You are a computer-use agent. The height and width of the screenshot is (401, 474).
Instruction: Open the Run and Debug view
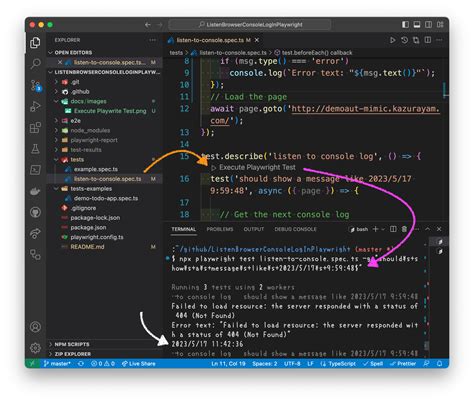(x=35, y=106)
